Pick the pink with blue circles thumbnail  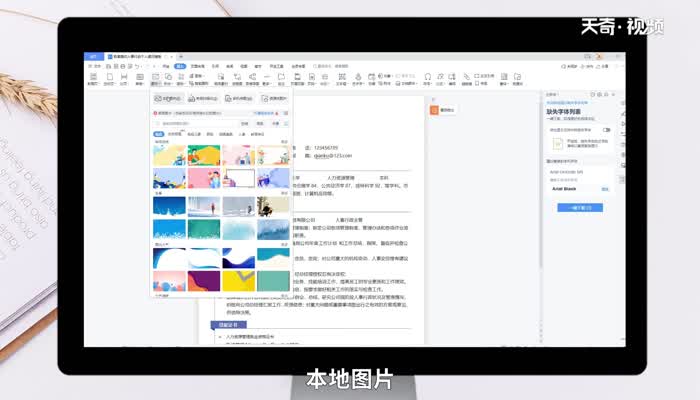click(x=169, y=281)
